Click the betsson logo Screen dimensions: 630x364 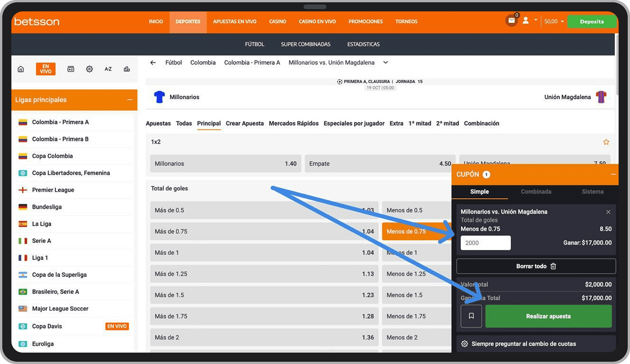point(37,22)
